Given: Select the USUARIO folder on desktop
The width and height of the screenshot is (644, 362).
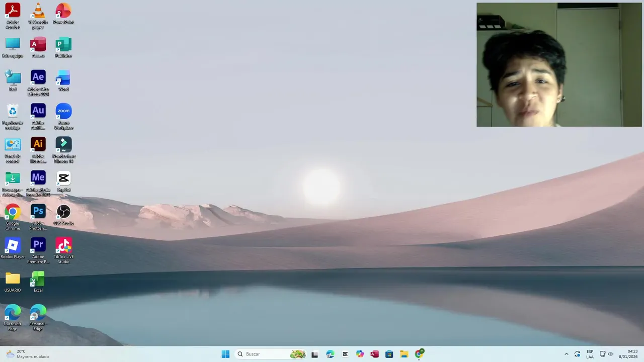Looking at the screenshot, I should click(x=13, y=282).
